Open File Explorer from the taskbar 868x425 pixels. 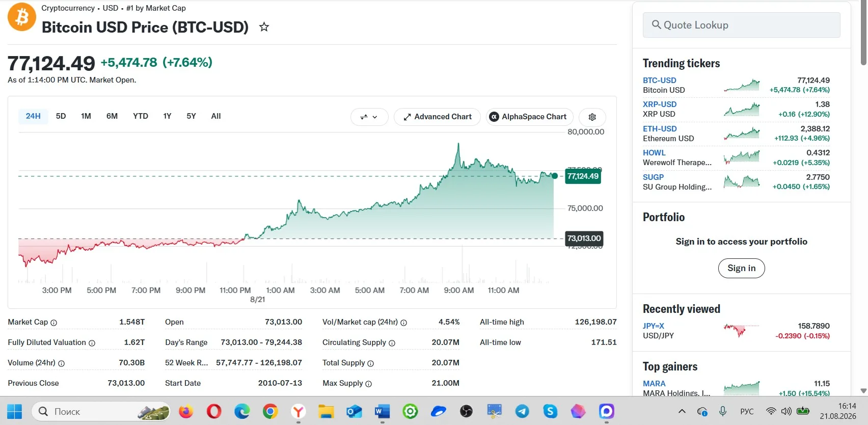click(x=326, y=411)
